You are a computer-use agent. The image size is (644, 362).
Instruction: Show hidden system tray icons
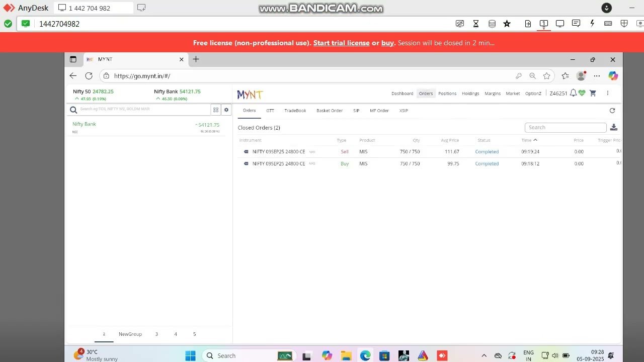[484, 355]
